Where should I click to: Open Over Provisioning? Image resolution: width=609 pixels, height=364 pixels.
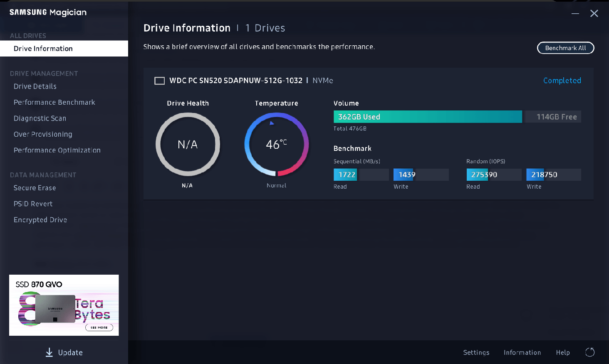43,134
